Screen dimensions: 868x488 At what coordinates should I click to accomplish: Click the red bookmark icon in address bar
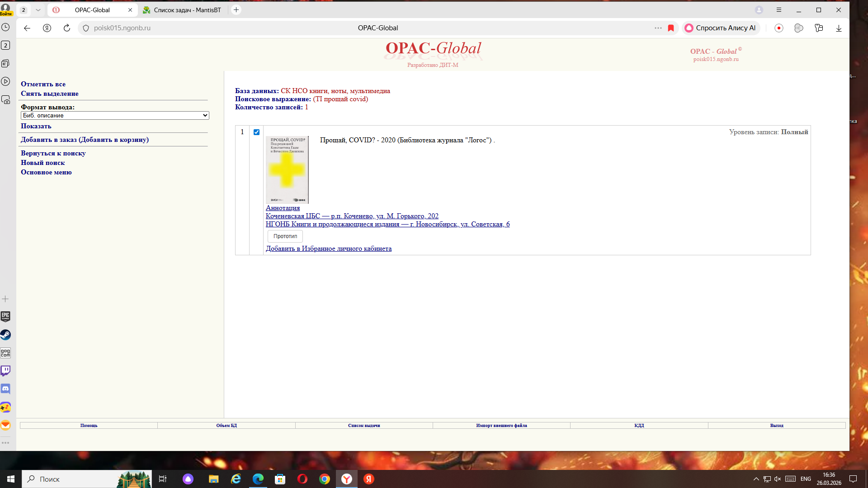click(671, 28)
